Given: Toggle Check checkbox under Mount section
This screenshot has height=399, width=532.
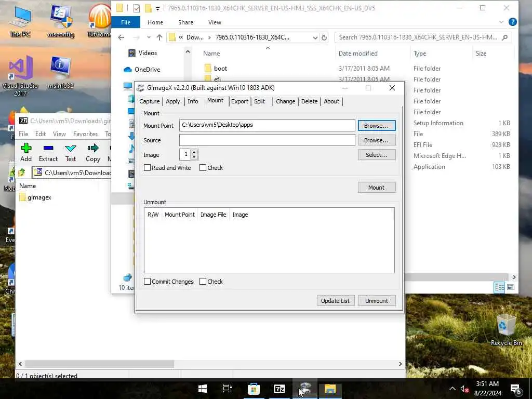Looking at the screenshot, I should tap(203, 168).
